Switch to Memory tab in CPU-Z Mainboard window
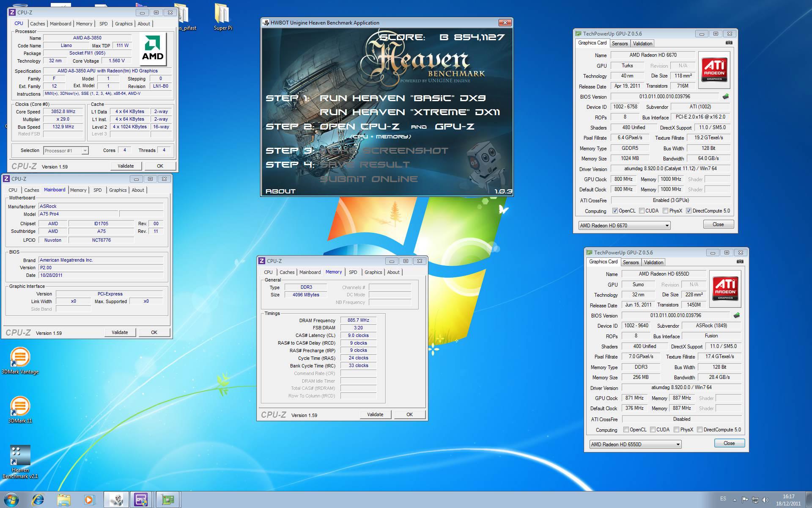The height and width of the screenshot is (508, 812). (x=78, y=190)
